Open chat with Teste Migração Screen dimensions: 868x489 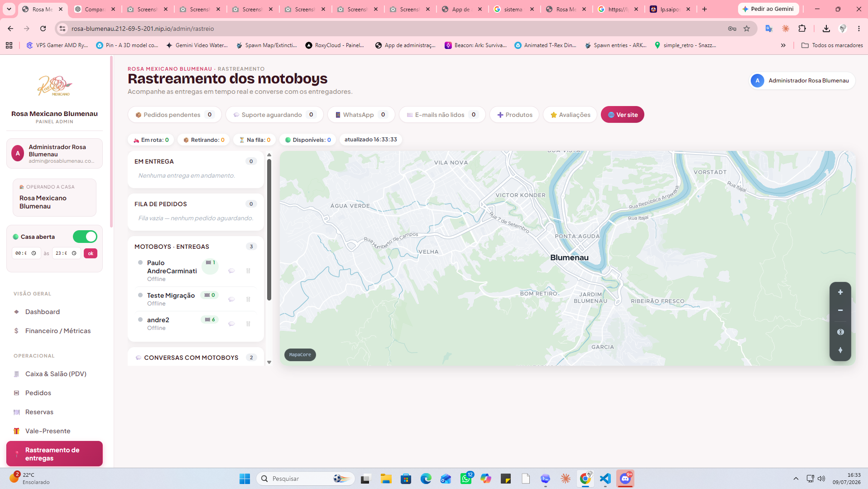point(231,300)
